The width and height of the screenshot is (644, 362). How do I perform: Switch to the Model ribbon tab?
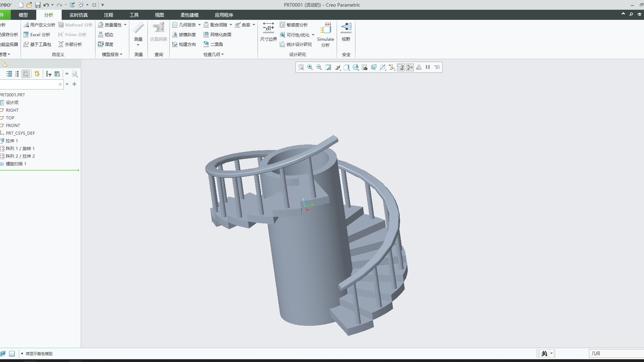pyautogui.click(x=23, y=15)
